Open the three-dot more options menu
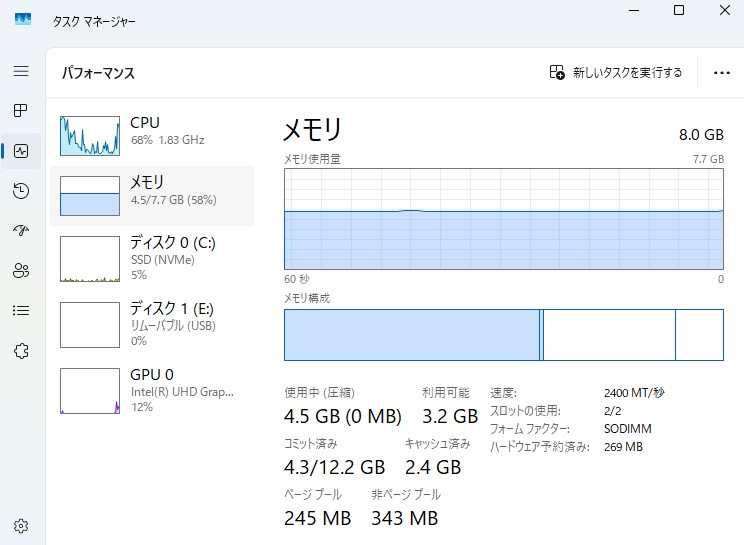 [722, 73]
